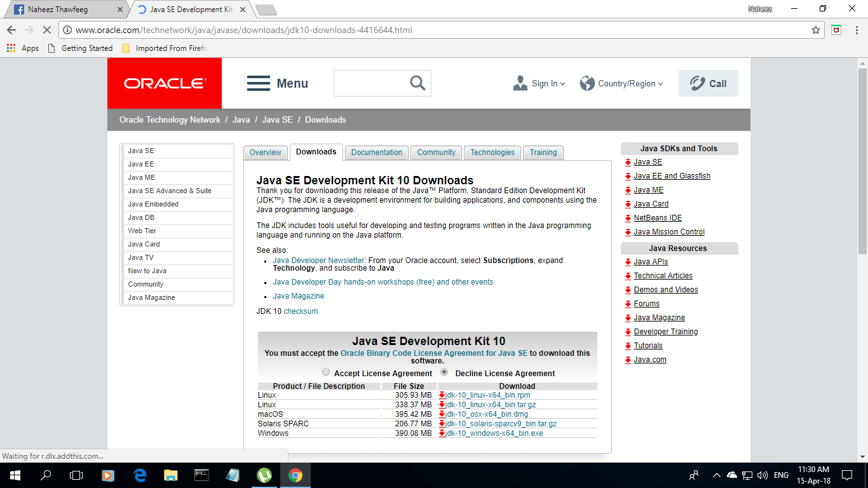The width and height of the screenshot is (868, 488).
Task: Click the Oracle logo
Action: [x=165, y=83]
